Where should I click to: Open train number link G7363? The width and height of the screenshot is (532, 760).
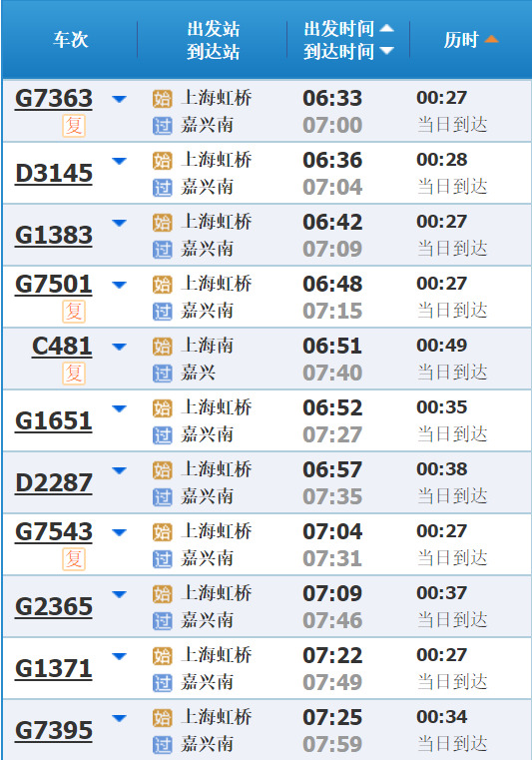(x=54, y=99)
